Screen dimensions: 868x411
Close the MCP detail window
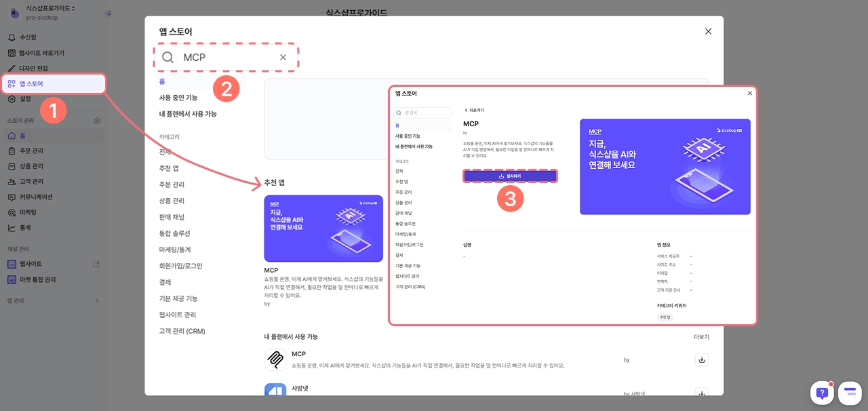point(749,94)
